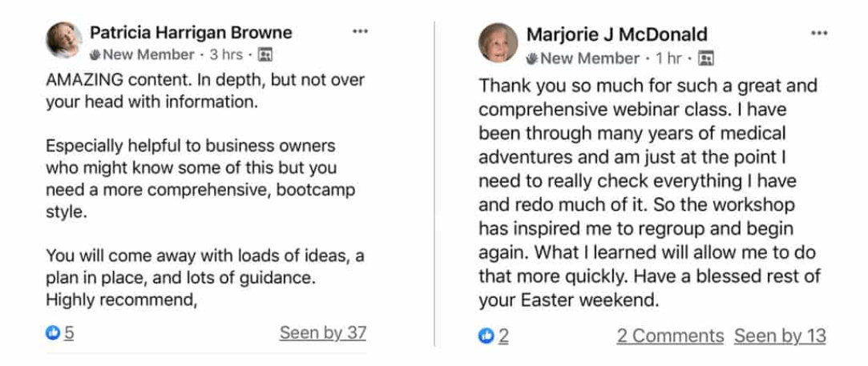Open the 2 Comments link
The width and height of the screenshot is (868, 366).
pyautogui.click(x=670, y=336)
